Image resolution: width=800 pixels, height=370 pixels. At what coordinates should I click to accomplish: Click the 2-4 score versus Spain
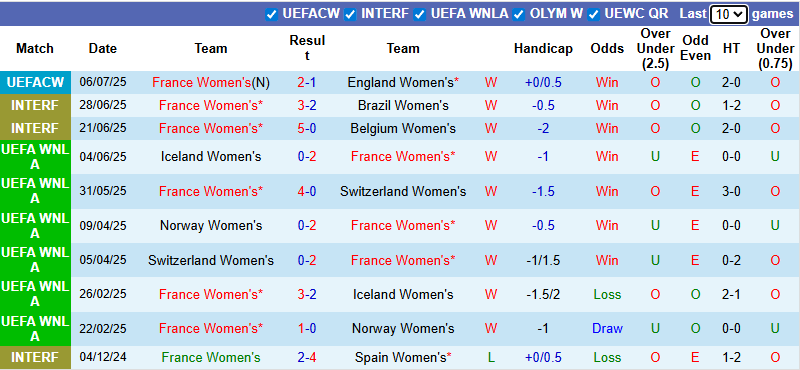(x=307, y=358)
